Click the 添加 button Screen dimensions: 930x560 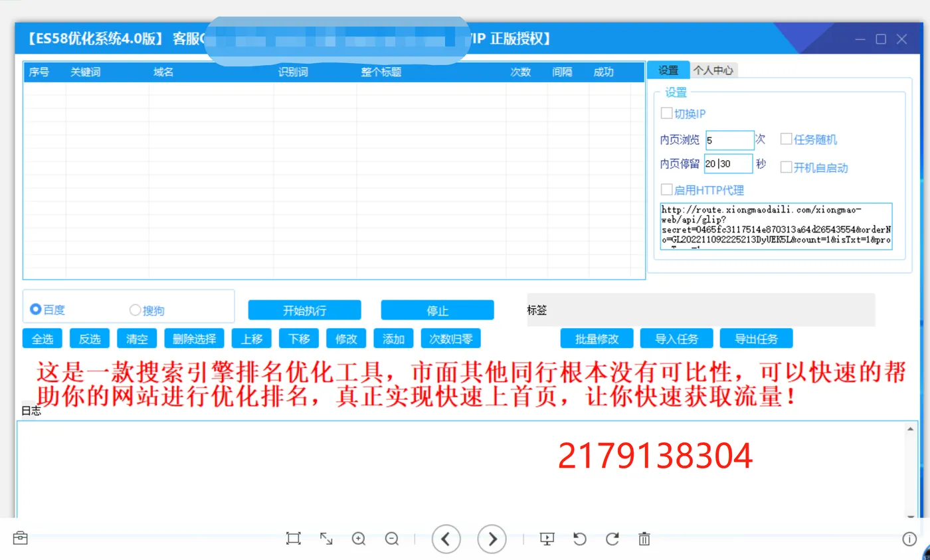394,339
